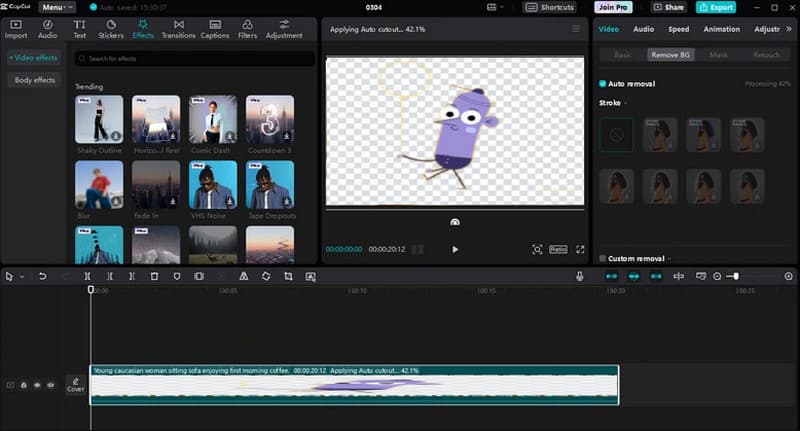Toggle the Auto removal checkbox
This screenshot has height=431, width=800.
(603, 84)
